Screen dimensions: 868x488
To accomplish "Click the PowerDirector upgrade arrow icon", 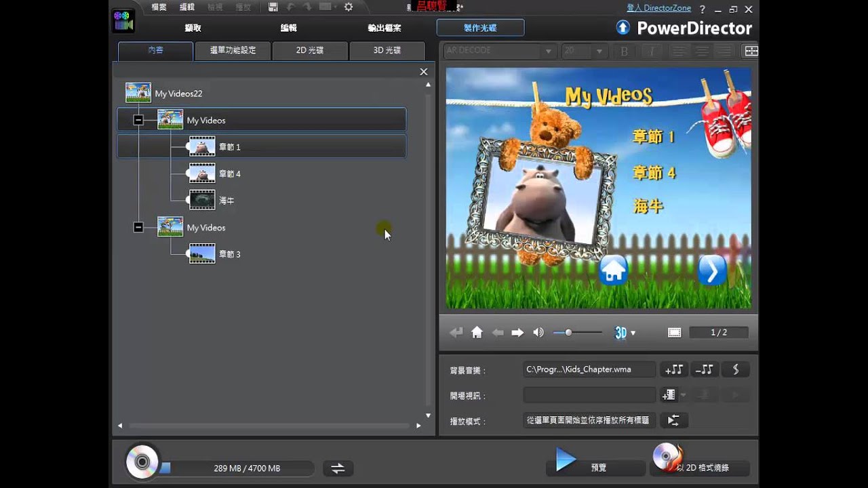I will pyautogui.click(x=623, y=28).
